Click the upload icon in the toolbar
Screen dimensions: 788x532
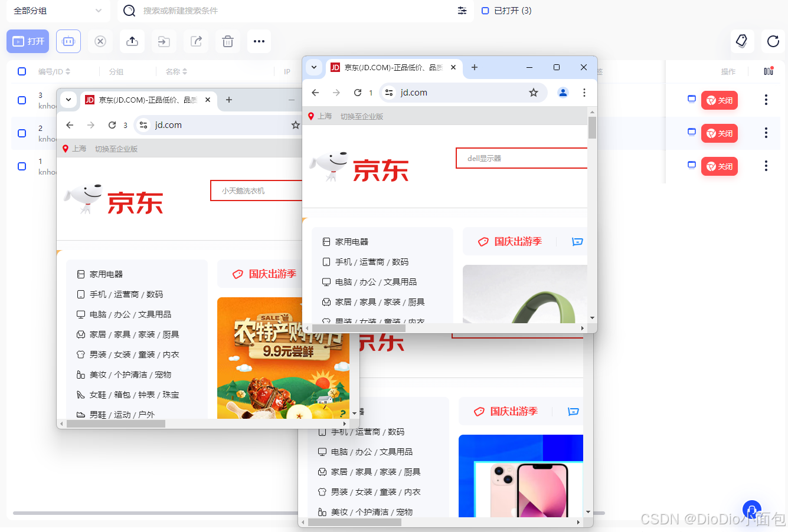pyautogui.click(x=132, y=41)
